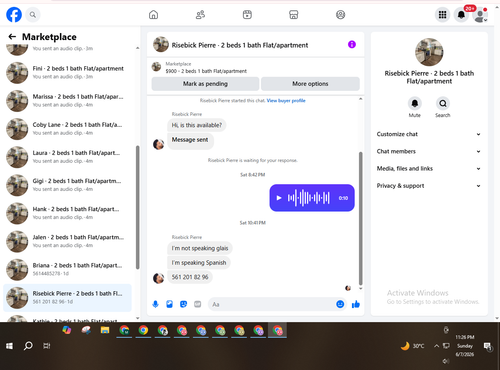
Task: Mute this chat with the bell icon
Action: [x=415, y=103]
